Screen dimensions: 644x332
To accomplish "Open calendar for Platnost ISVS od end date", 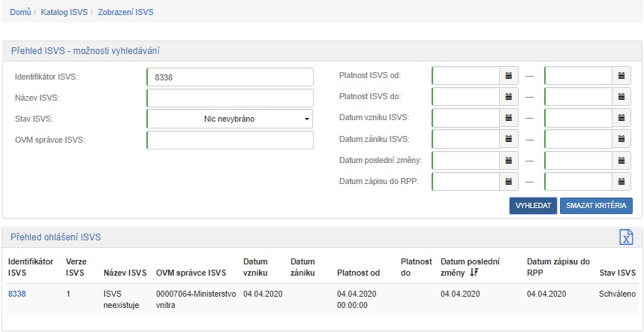I will [621, 76].
